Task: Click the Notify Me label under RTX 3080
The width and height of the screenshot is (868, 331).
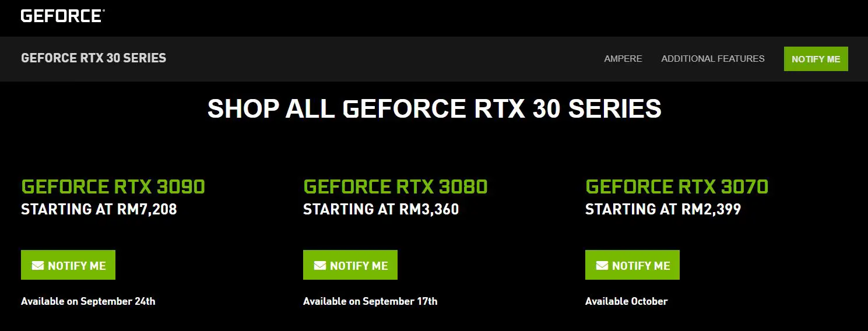Action: coord(359,266)
